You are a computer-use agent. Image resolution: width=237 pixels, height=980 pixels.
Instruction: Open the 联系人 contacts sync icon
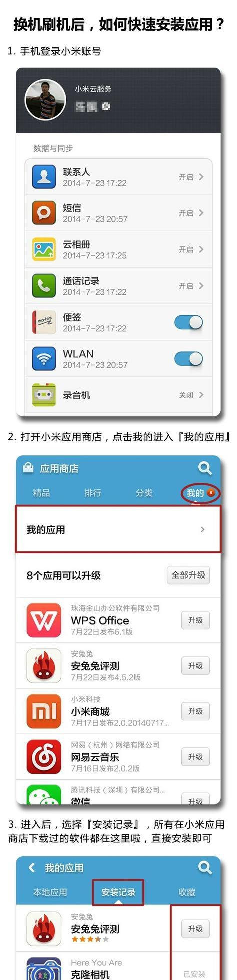tap(44, 177)
